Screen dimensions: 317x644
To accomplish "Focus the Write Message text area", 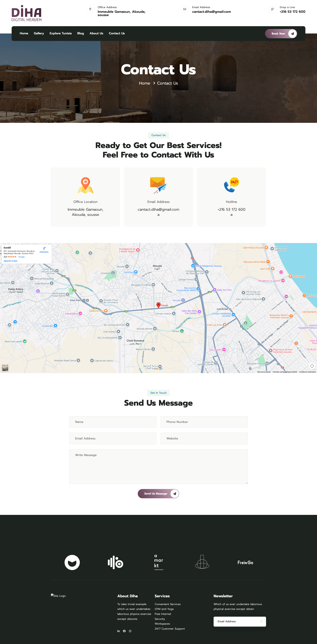I will click(158, 466).
